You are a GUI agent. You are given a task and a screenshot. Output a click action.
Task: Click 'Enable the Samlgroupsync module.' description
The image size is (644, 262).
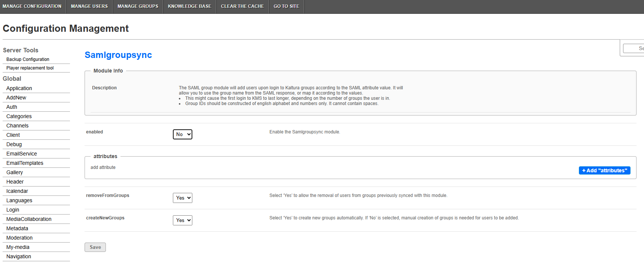point(305,132)
